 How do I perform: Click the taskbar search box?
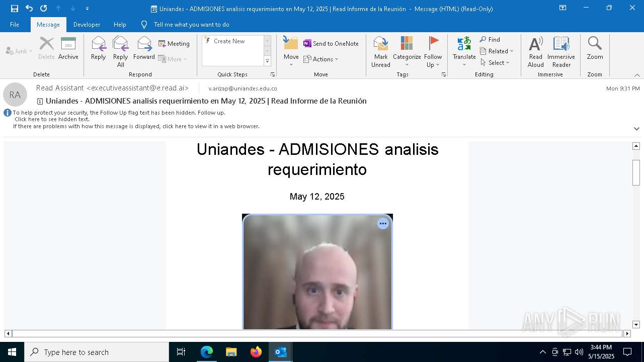97,352
